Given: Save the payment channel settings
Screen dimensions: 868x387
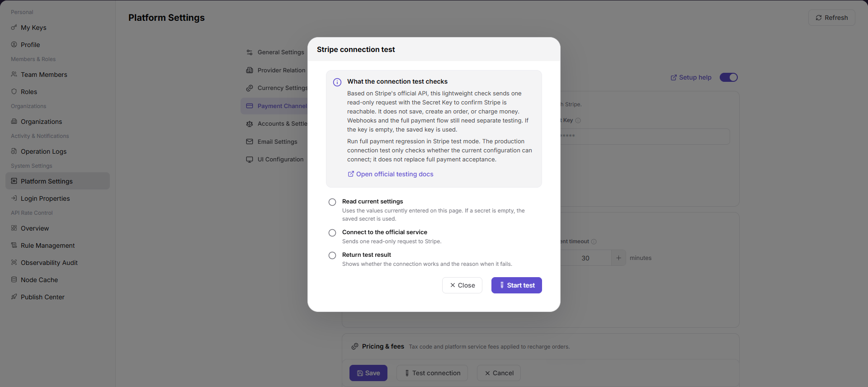Looking at the screenshot, I should coord(368,373).
